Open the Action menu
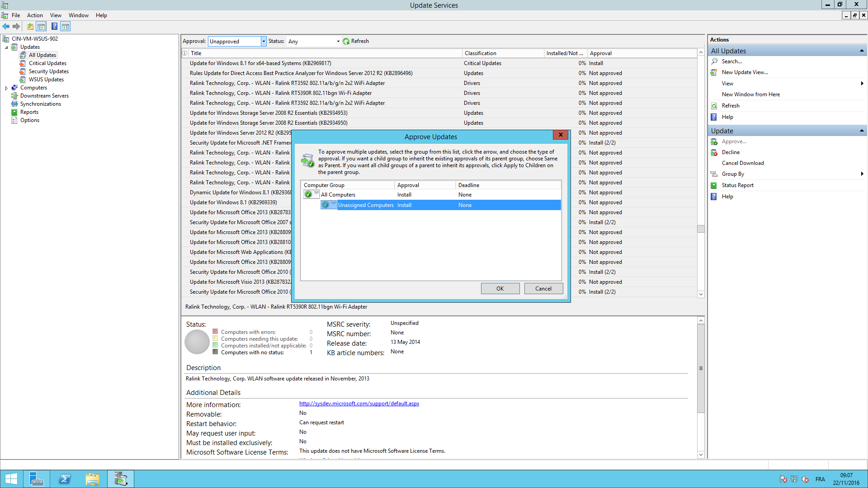 35,15
